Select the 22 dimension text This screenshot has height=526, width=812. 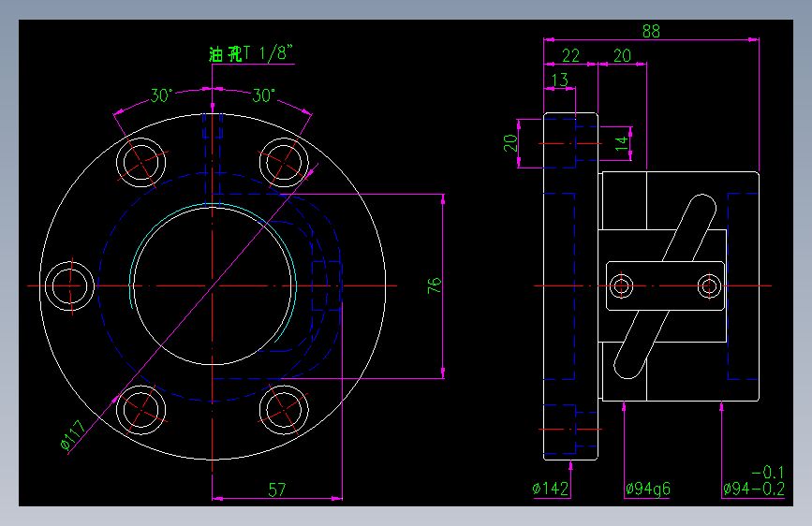(570, 56)
